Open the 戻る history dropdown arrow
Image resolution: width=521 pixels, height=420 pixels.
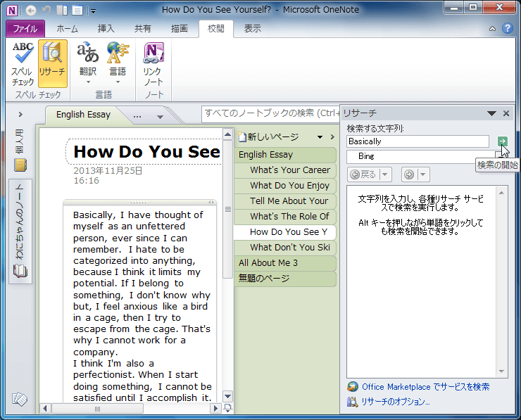point(385,174)
